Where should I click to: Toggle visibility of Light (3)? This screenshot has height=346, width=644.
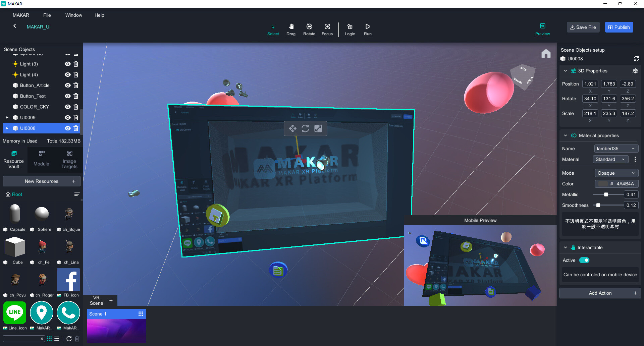(67, 64)
